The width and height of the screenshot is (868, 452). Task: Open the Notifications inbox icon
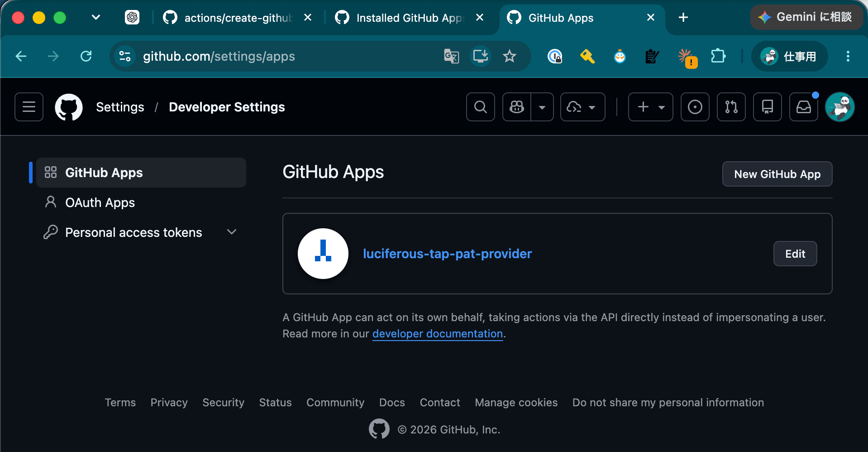click(804, 107)
